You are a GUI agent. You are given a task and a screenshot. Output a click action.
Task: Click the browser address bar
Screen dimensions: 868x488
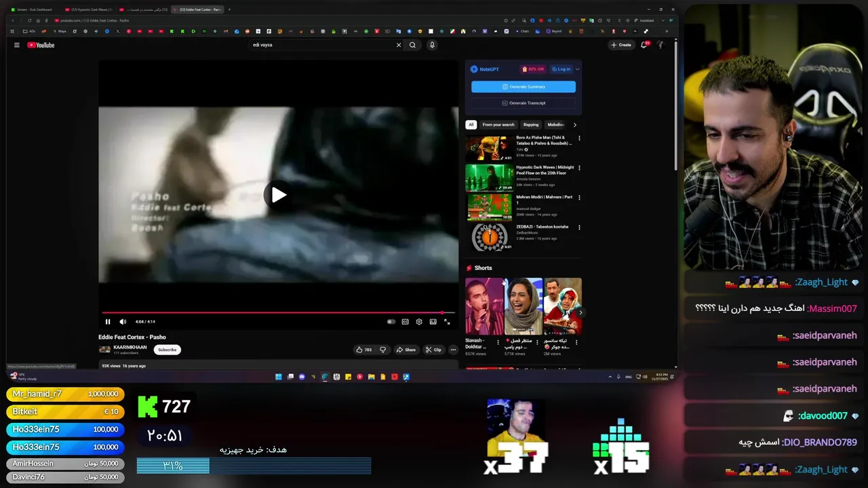271,20
